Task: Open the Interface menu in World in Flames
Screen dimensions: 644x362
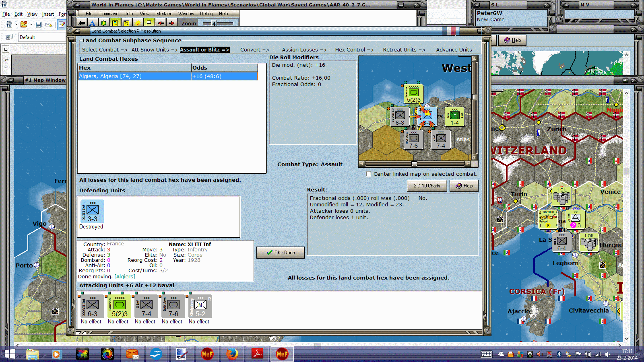Action: (x=164, y=14)
